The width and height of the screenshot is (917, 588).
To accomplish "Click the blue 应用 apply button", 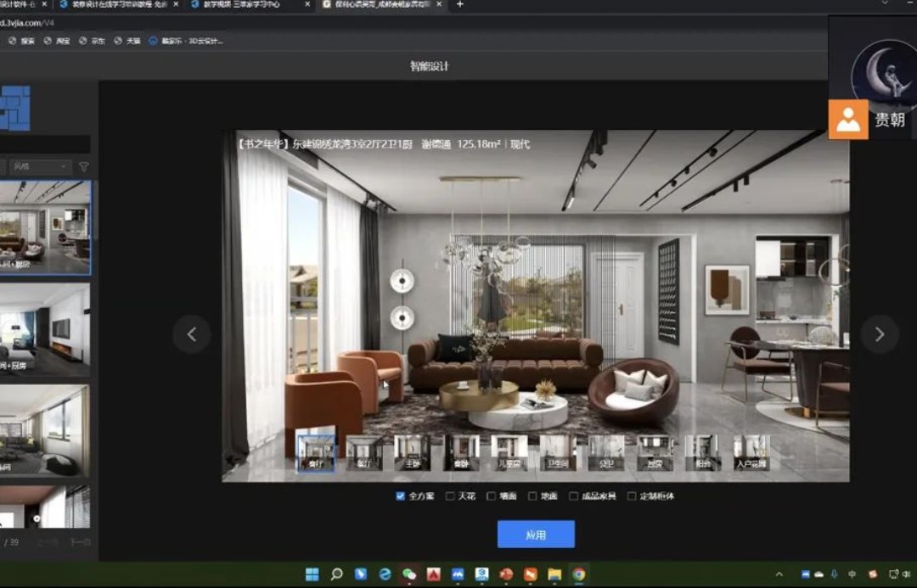I will coord(536,535).
